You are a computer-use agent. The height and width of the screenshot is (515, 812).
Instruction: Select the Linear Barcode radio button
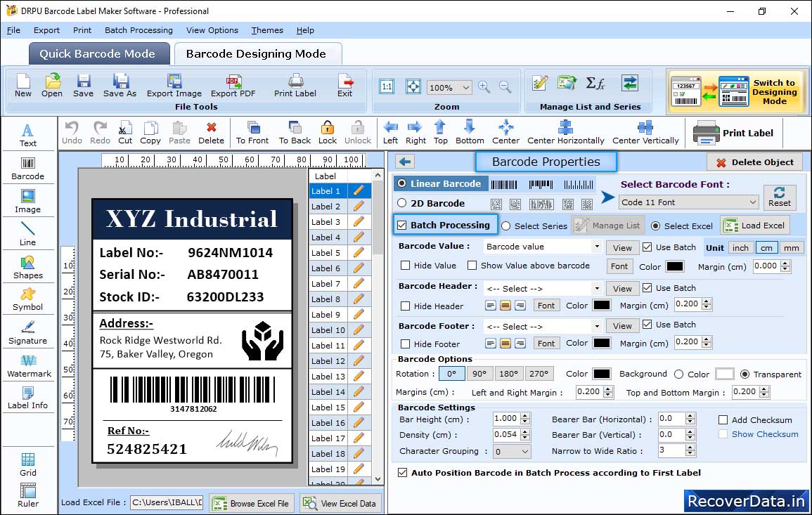402,183
